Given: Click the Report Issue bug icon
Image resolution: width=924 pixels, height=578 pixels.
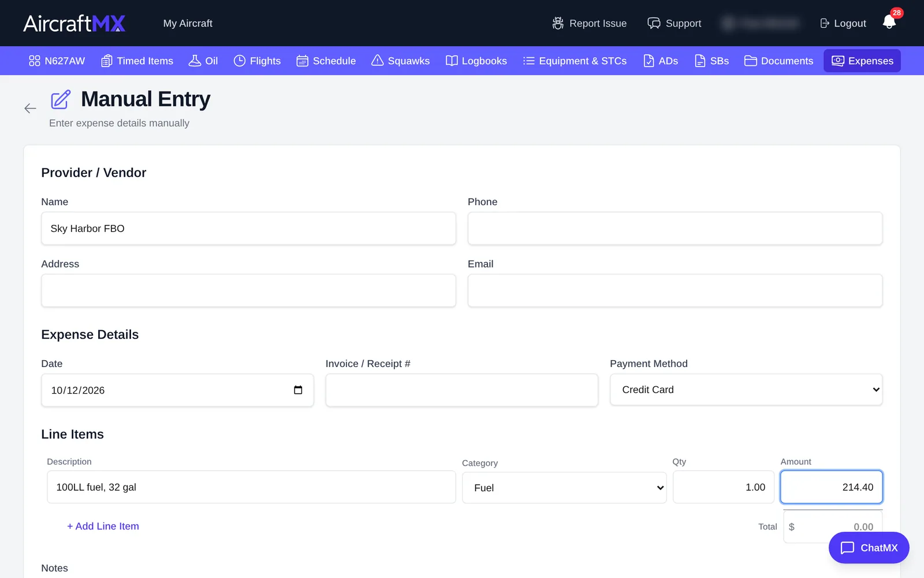Looking at the screenshot, I should [x=558, y=23].
